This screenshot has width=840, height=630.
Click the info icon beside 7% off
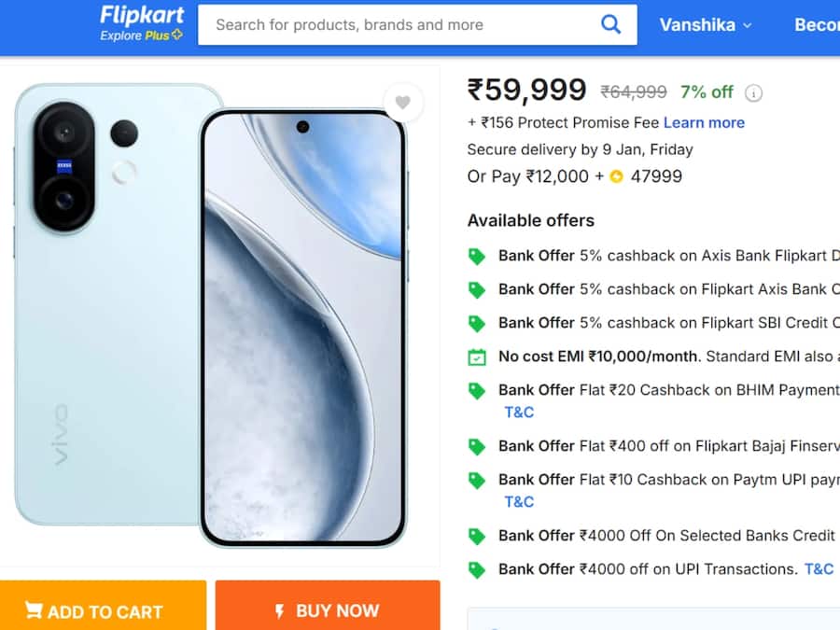click(x=754, y=92)
